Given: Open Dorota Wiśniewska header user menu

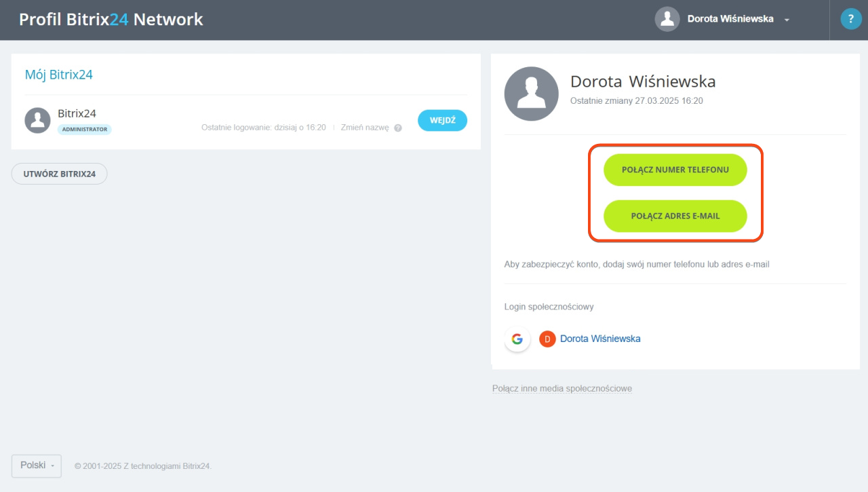Looking at the screenshot, I should click(x=730, y=19).
